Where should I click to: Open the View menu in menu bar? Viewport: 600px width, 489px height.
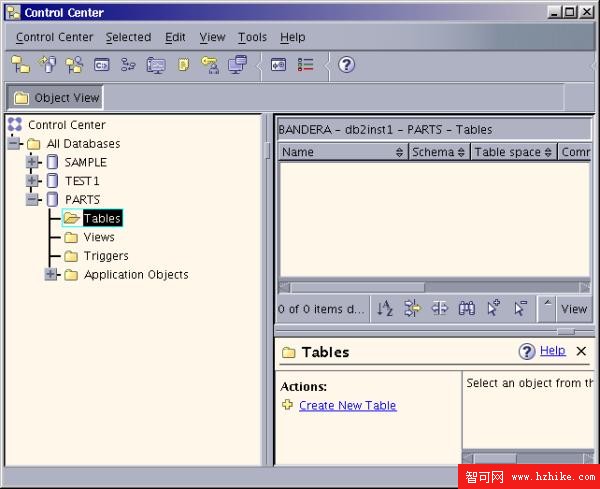[212, 37]
